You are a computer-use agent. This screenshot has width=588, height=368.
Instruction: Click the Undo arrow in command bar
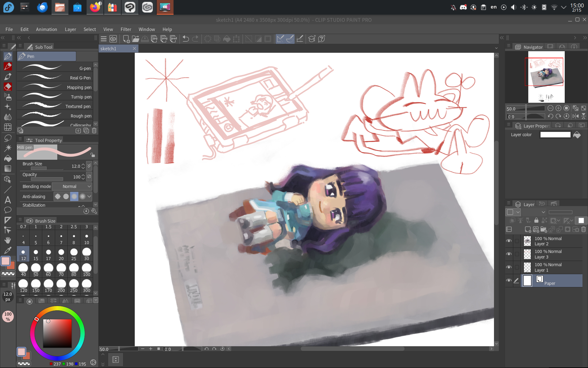tap(186, 39)
